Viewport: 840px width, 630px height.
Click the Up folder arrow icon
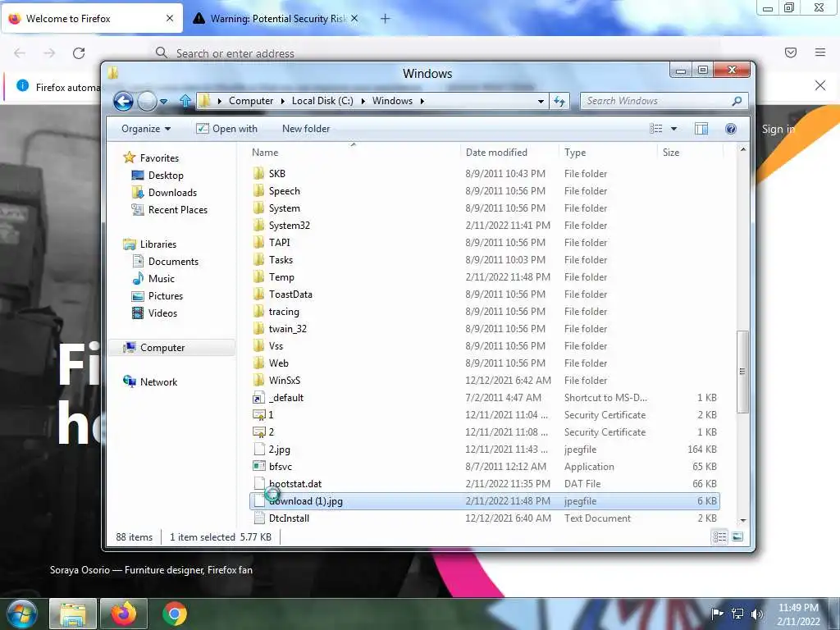(185, 100)
